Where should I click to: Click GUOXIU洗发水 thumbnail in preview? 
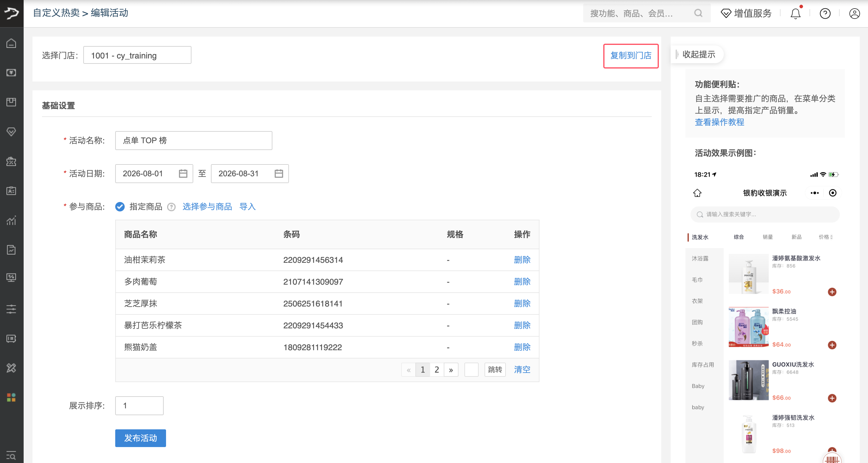(748, 380)
